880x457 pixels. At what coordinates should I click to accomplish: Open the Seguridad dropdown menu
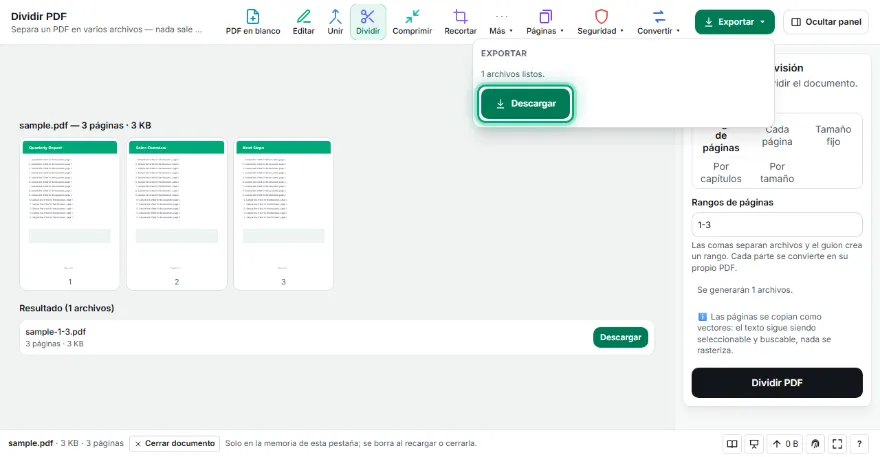pos(600,22)
